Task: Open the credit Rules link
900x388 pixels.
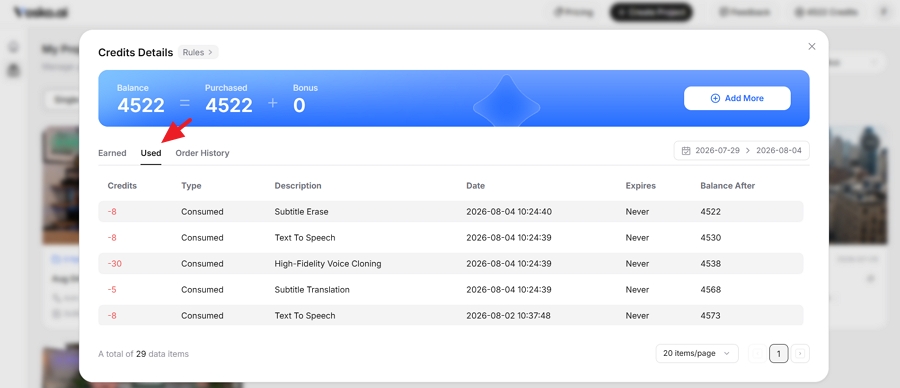Action: tap(198, 52)
